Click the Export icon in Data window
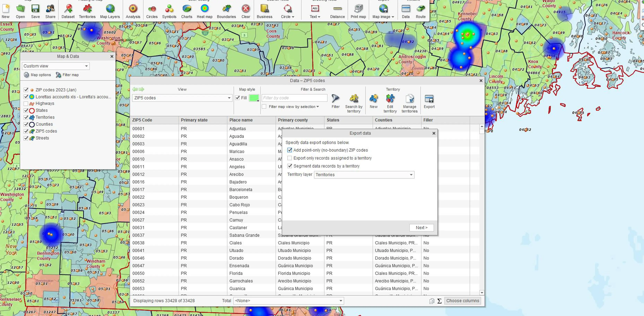The height and width of the screenshot is (316, 644). coord(429,99)
